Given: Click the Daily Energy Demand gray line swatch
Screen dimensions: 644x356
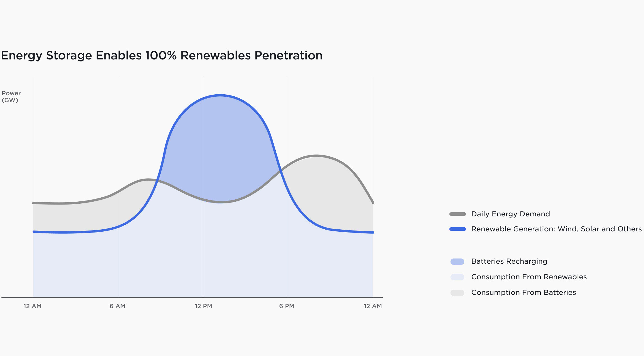Looking at the screenshot, I should tap(458, 214).
